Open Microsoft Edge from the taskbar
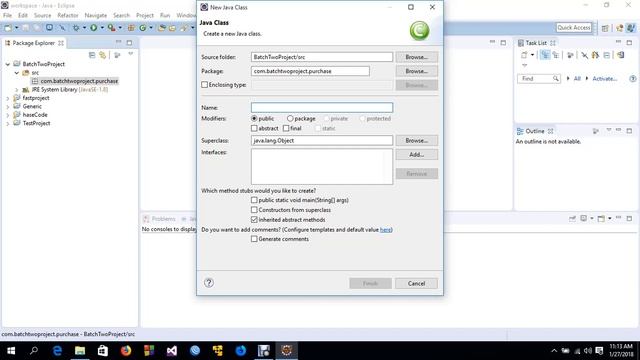640x360 pixels. 57,351
